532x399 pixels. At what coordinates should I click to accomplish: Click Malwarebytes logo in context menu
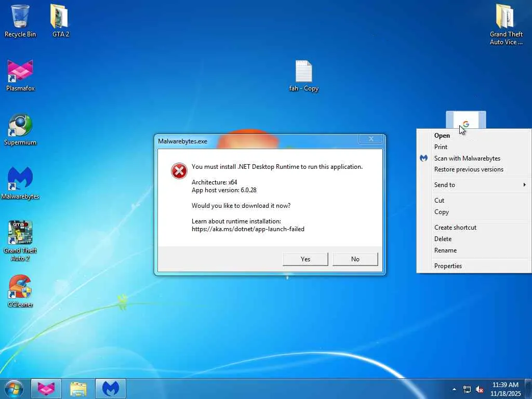[x=423, y=158]
